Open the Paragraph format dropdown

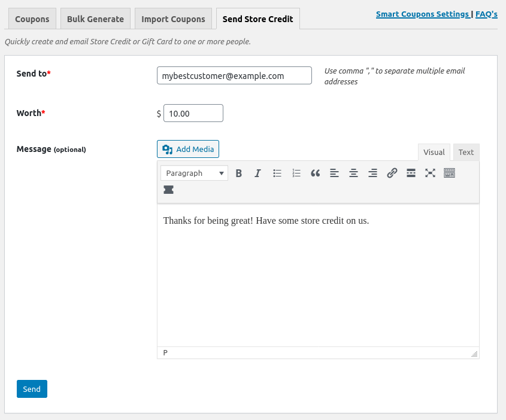click(x=194, y=174)
